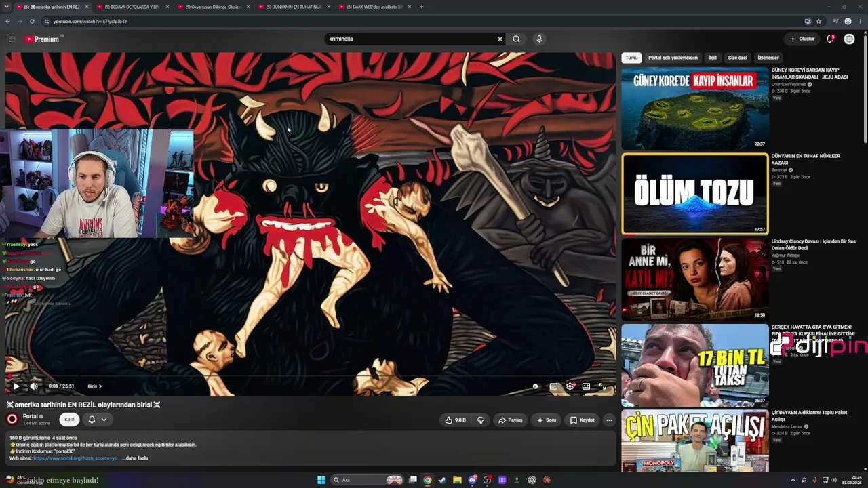
Task: Select the Tümü filter chip
Action: (x=631, y=58)
